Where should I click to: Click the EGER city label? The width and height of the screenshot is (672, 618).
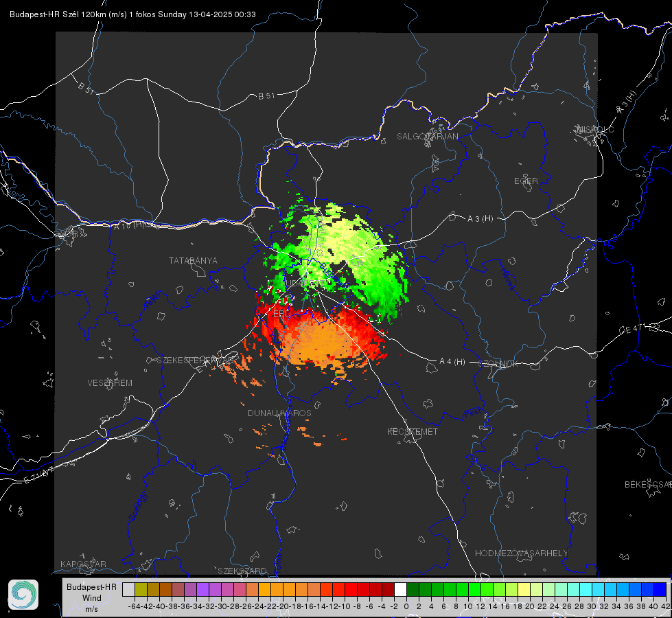(x=526, y=181)
